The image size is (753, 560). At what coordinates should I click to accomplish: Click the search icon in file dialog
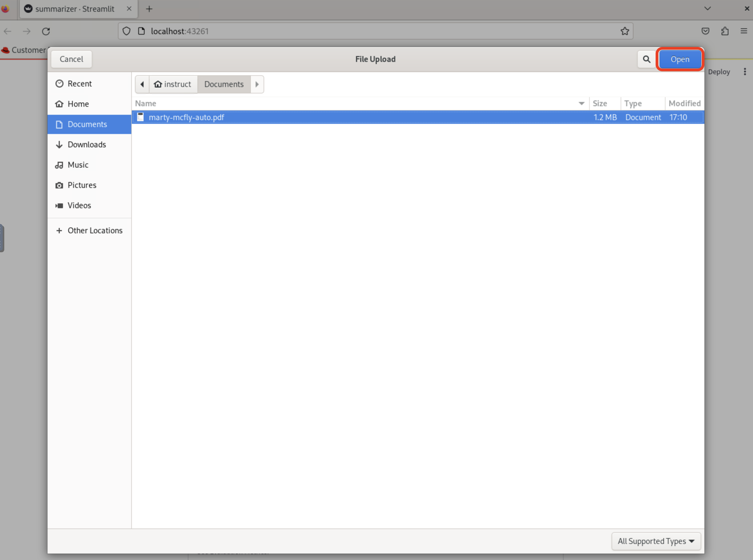[x=646, y=59]
